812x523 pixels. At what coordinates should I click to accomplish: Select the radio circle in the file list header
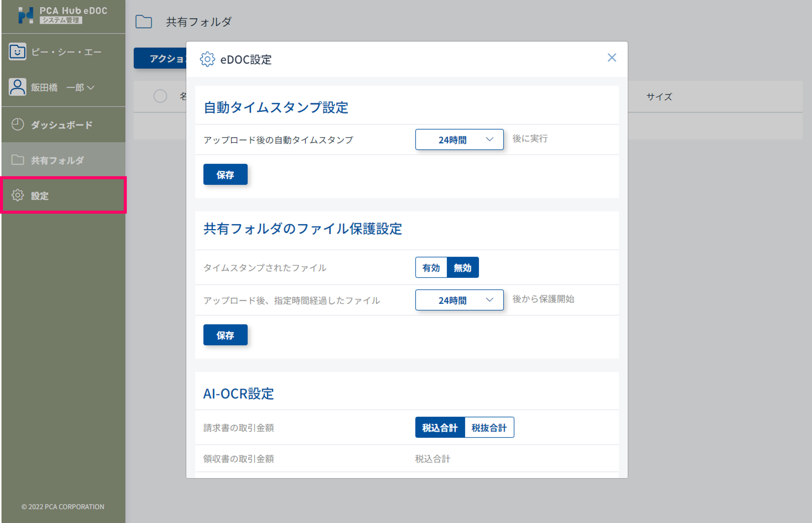click(160, 96)
